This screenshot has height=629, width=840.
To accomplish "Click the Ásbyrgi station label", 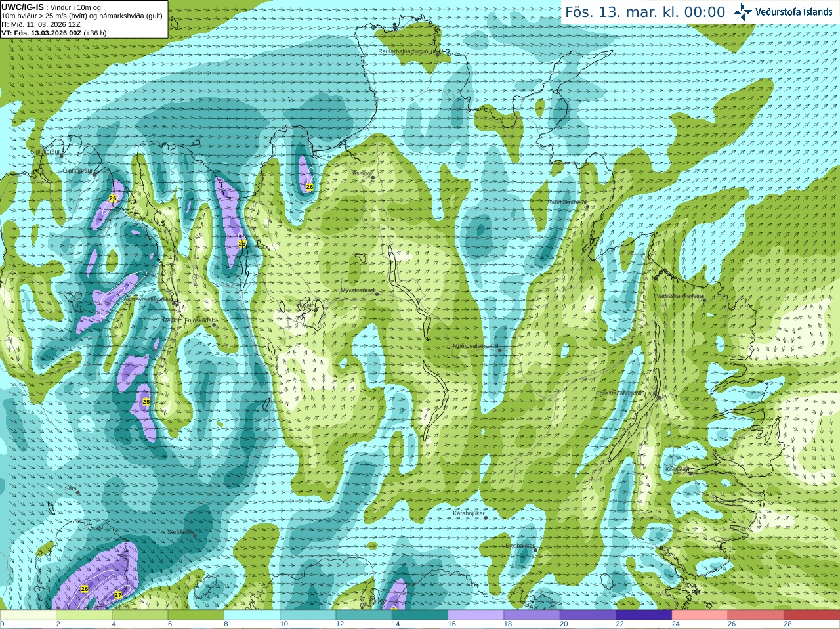I will tap(362, 173).
